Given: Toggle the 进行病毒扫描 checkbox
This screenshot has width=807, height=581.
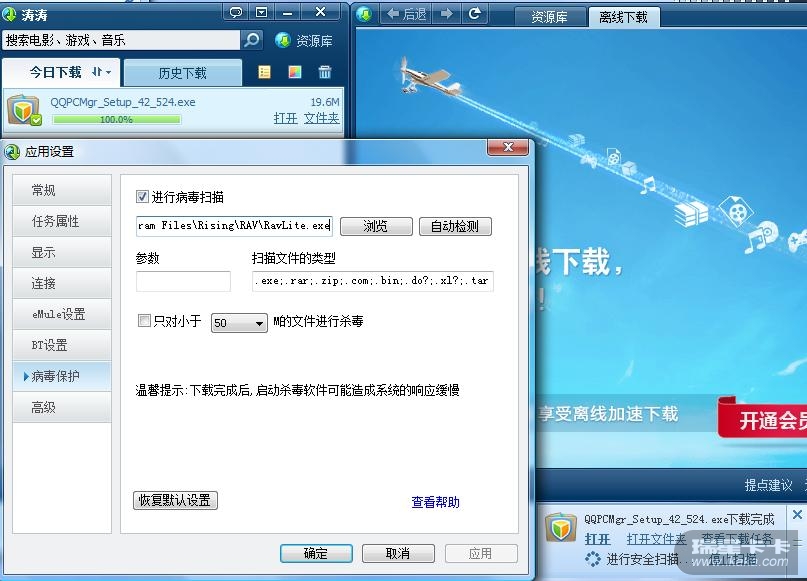Looking at the screenshot, I should (x=143, y=197).
